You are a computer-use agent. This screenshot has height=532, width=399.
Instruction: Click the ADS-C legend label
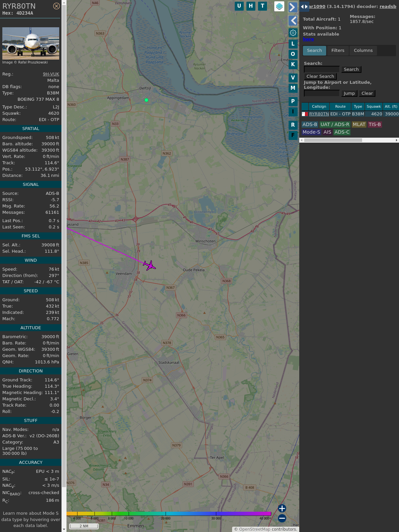tap(342, 132)
